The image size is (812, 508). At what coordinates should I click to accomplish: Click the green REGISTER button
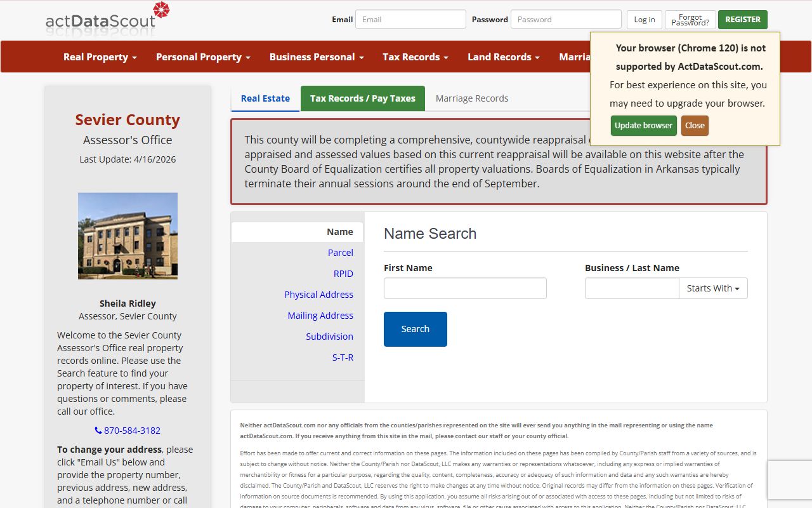tap(743, 20)
